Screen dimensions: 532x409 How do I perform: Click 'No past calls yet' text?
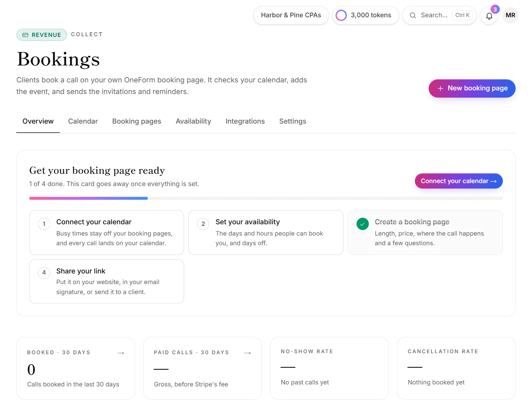(305, 382)
